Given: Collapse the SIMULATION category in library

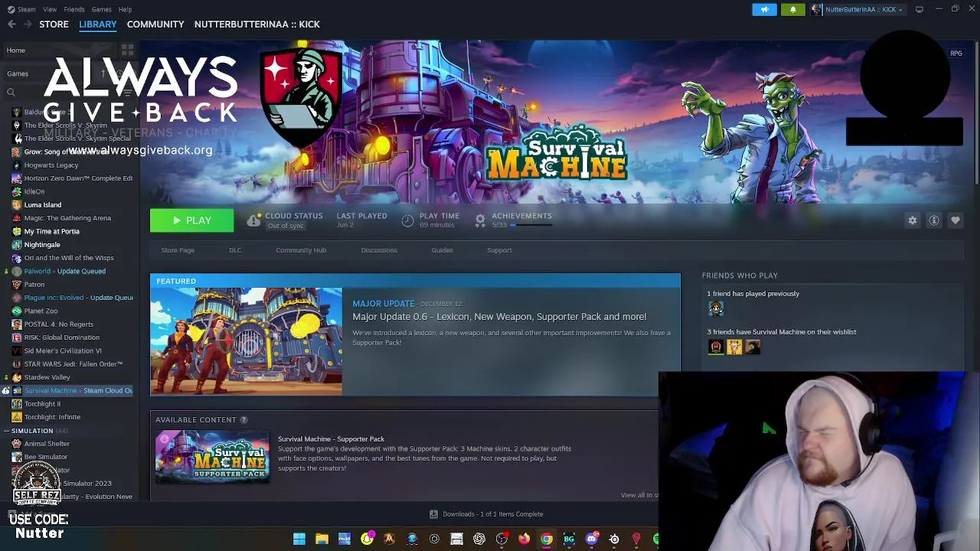Looking at the screenshot, I should (6, 431).
